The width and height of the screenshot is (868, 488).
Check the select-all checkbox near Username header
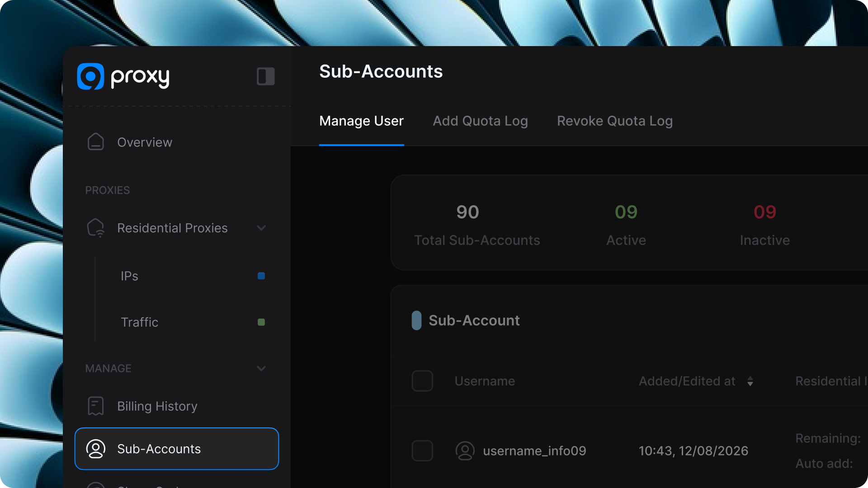[x=422, y=381]
